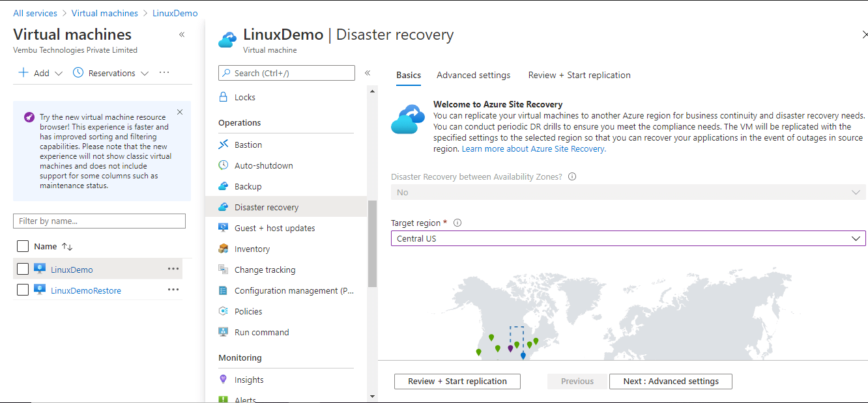Click the LinuxDemoRestore VM monitor icon

(40, 290)
